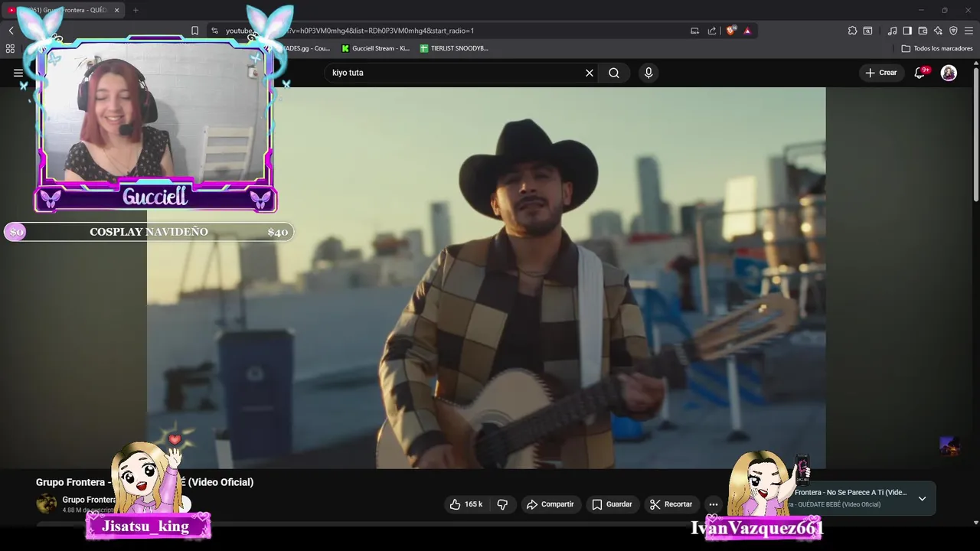Dislike the video with thumbs down
This screenshot has height=551, width=980.
point(503,504)
